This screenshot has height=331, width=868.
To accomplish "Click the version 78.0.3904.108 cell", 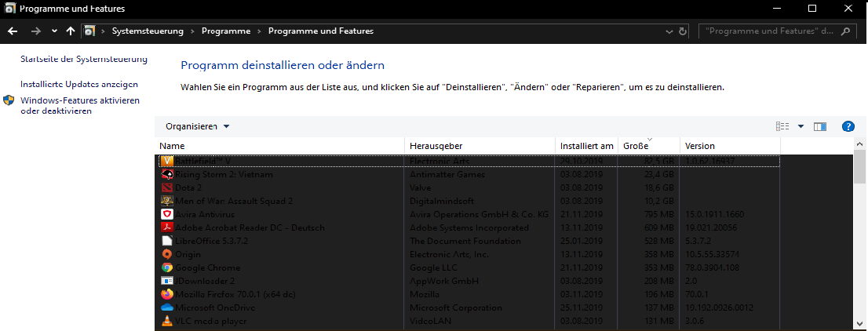I will 714,267.
